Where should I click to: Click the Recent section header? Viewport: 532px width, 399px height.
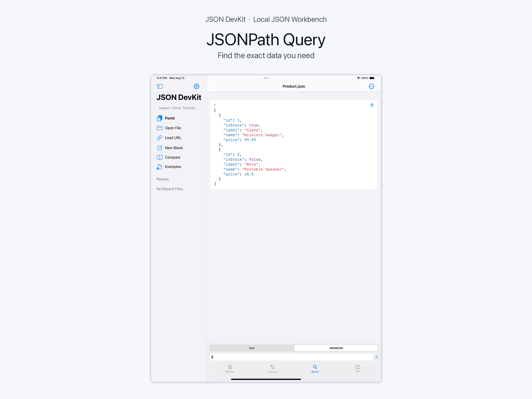pyautogui.click(x=163, y=179)
